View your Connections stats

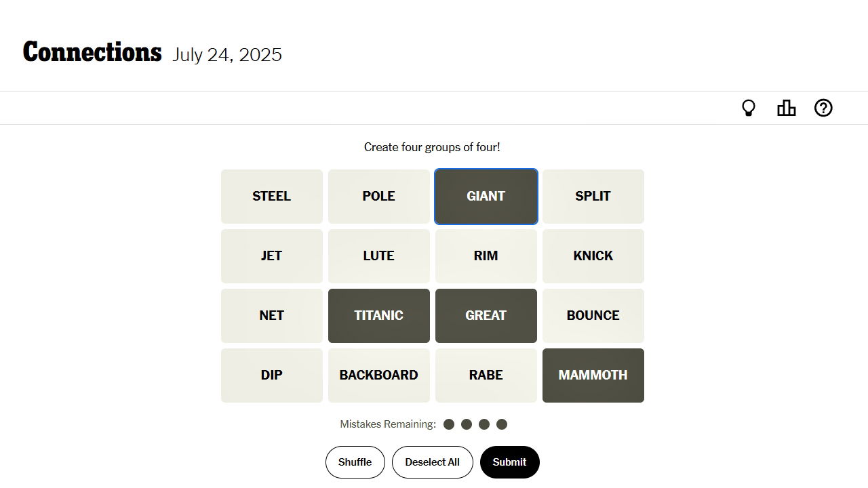[x=786, y=107]
